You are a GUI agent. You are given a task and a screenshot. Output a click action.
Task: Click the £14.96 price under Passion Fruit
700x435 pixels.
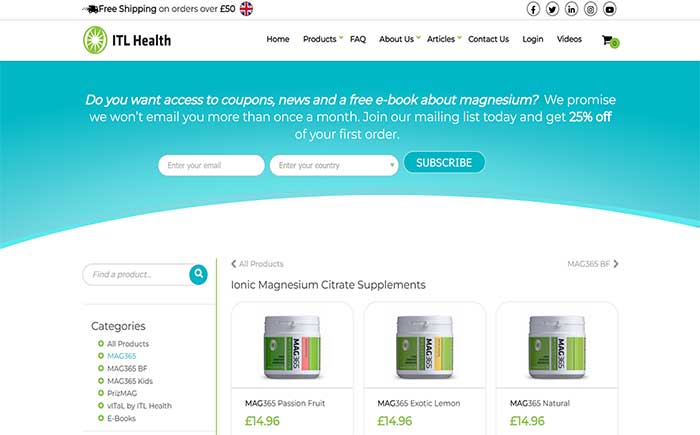(x=262, y=421)
